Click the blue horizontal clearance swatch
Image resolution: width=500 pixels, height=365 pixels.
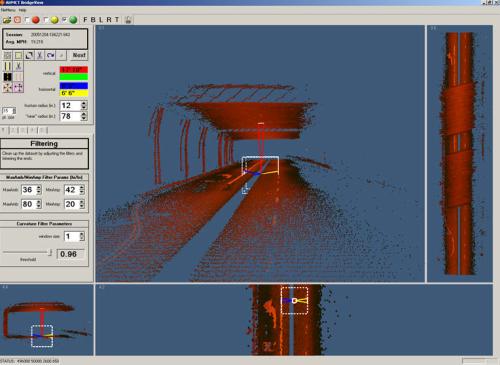click(x=74, y=86)
